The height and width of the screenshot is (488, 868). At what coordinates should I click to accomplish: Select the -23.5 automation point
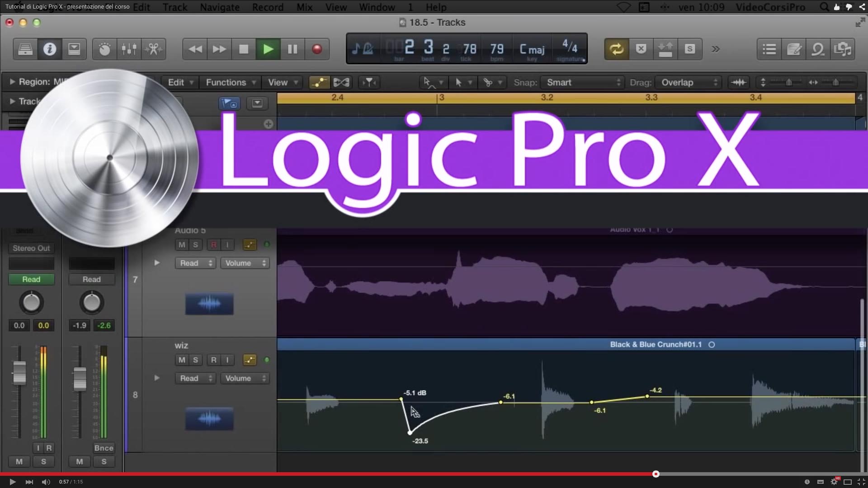410,432
